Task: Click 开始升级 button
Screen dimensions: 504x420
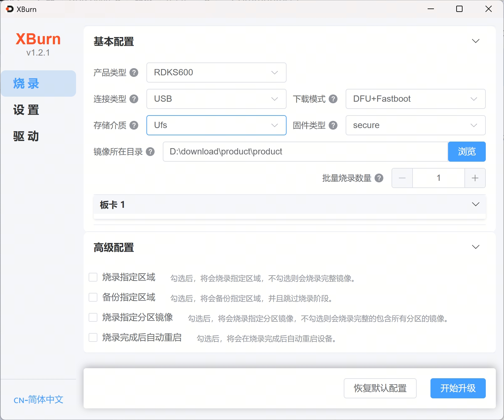Action: point(458,388)
